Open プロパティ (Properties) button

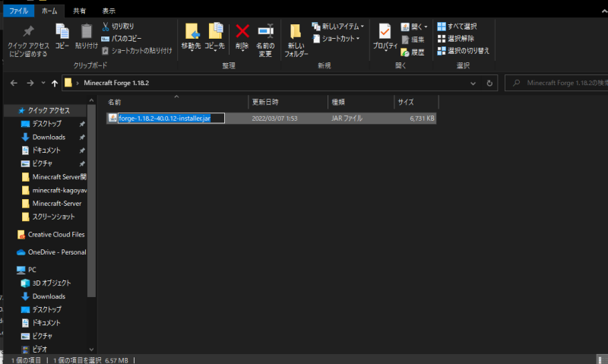click(x=385, y=36)
